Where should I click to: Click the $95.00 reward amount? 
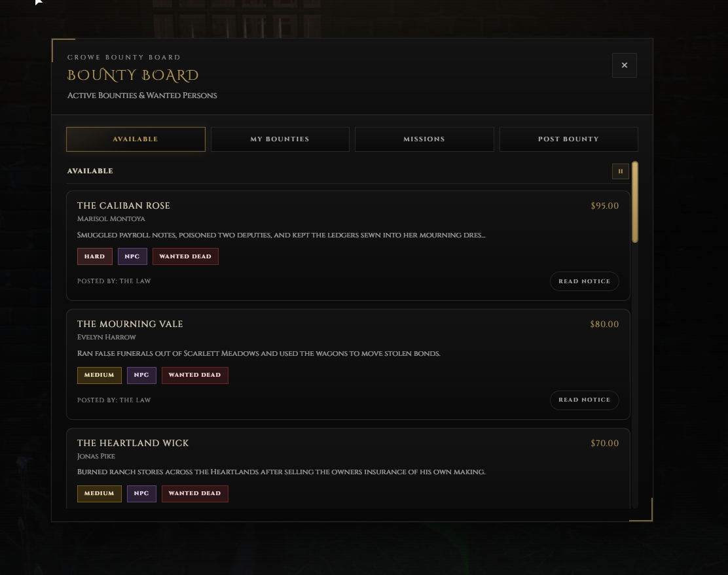[604, 205]
